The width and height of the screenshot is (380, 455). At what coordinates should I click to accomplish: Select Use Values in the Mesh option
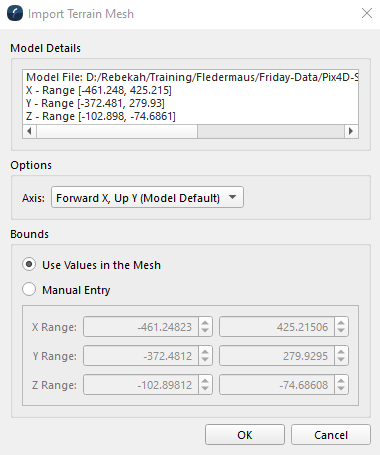(29, 265)
